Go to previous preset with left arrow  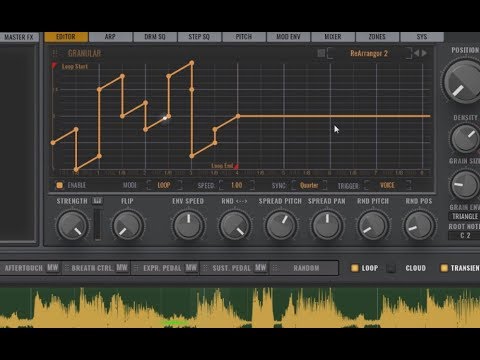pyautogui.click(x=416, y=53)
